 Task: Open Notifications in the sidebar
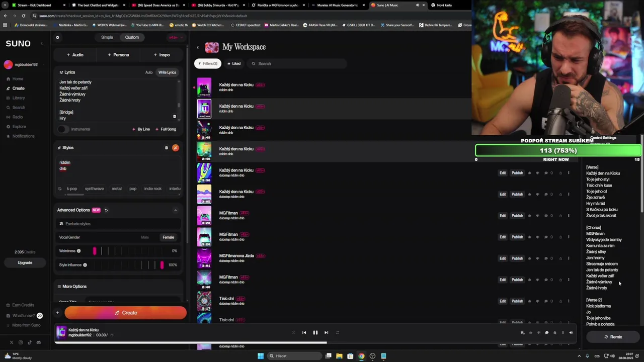(20, 136)
